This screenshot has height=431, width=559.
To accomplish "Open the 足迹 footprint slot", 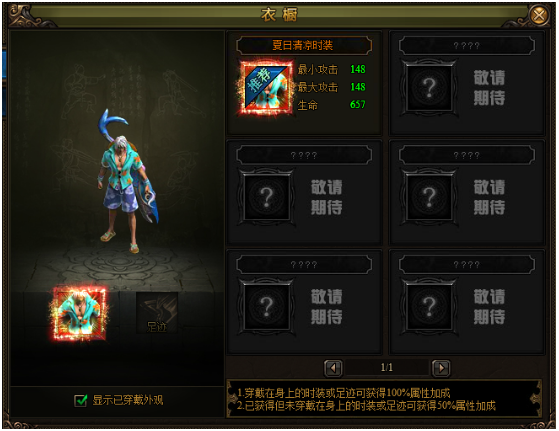I will (157, 313).
